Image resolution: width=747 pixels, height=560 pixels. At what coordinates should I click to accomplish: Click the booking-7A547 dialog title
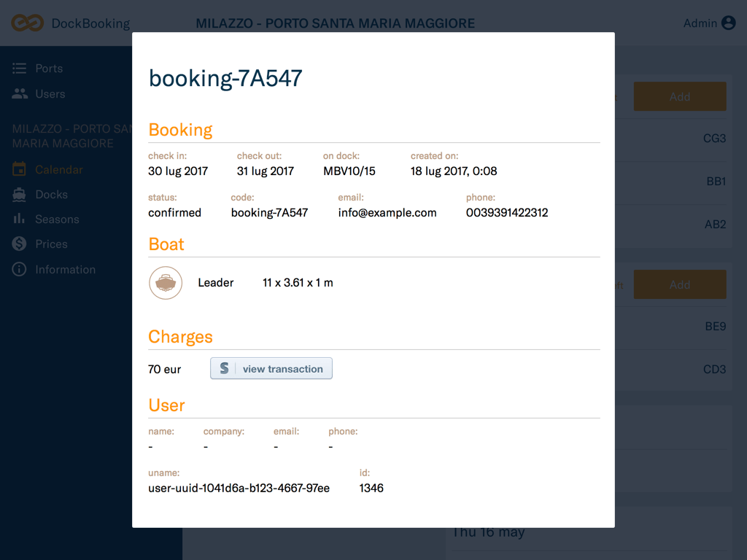tap(225, 79)
